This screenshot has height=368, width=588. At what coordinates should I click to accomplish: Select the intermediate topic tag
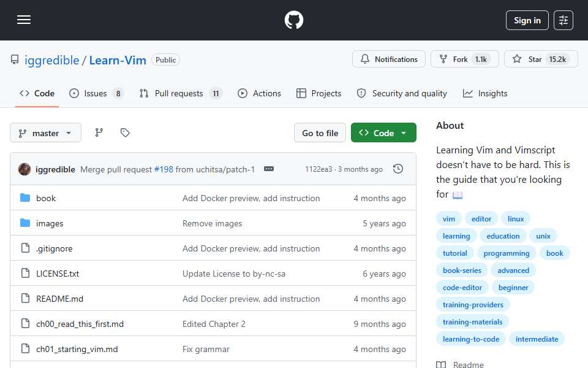[537, 339]
